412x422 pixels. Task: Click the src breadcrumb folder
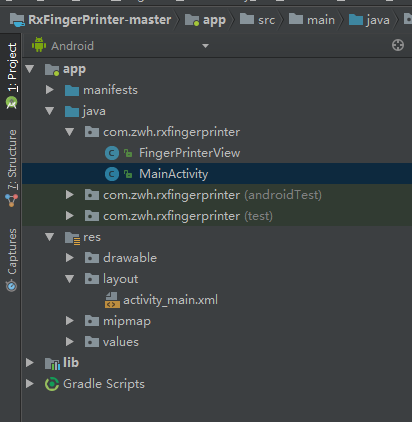(x=257, y=20)
